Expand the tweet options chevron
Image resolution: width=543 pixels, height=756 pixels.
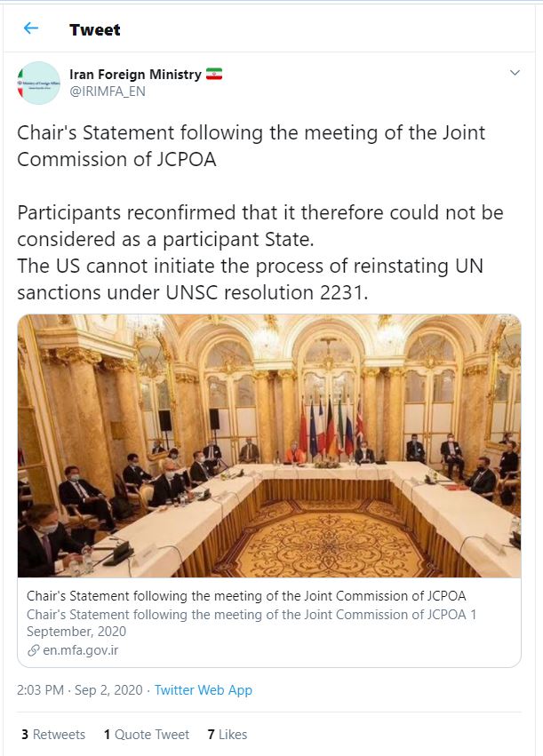point(515,73)
